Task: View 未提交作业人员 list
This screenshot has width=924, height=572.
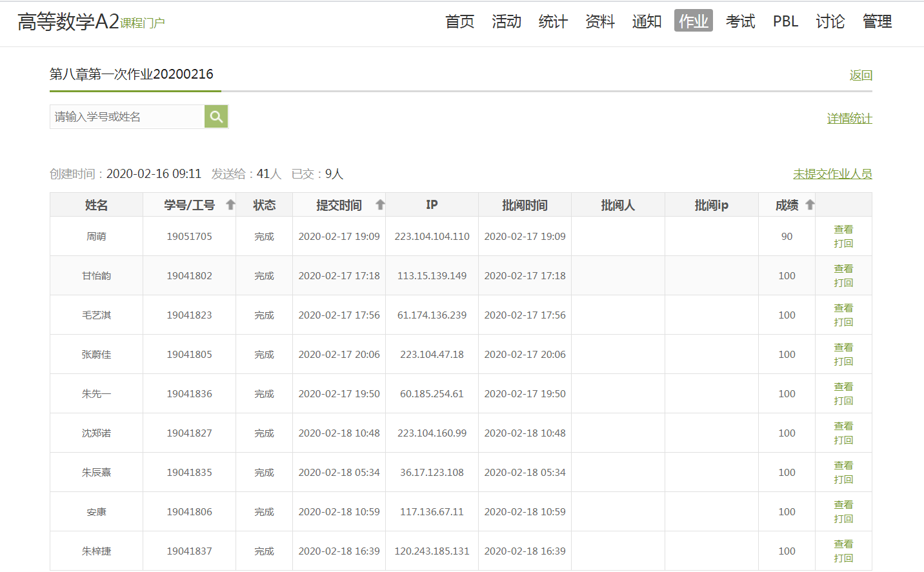Action: click(x=832, y=174)
